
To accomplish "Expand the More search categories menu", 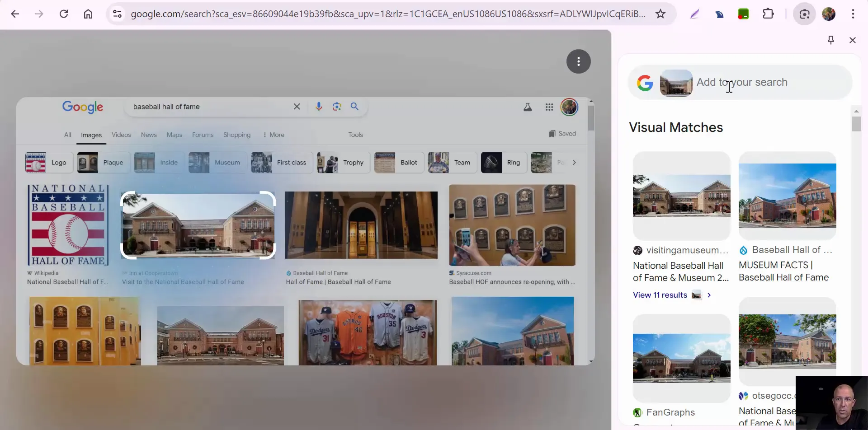I will (274, 135).
